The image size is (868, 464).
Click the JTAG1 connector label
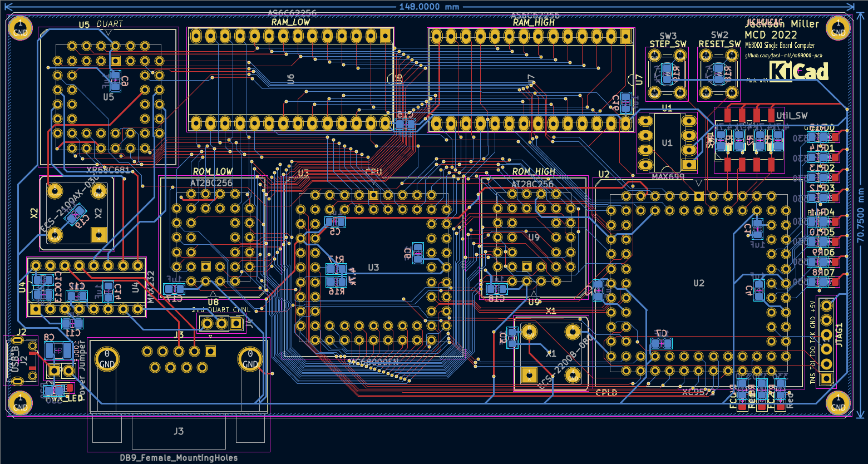[x=840, y=335]
